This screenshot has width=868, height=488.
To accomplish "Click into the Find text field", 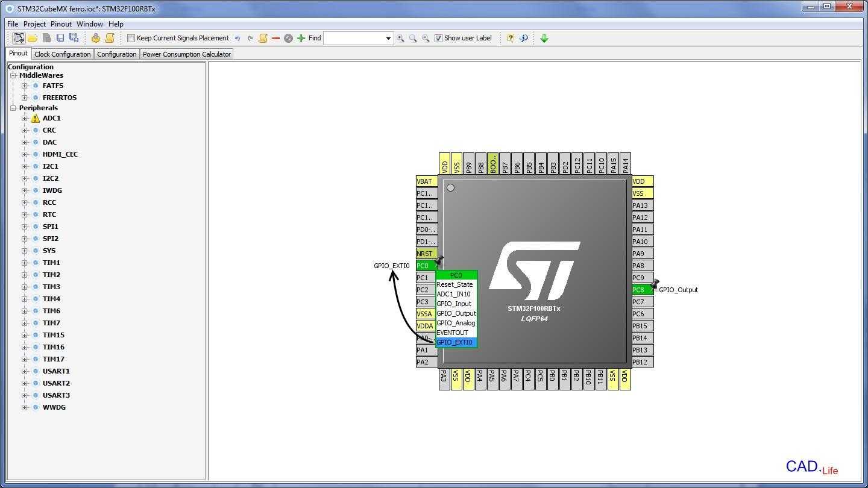I will [354, 38].
